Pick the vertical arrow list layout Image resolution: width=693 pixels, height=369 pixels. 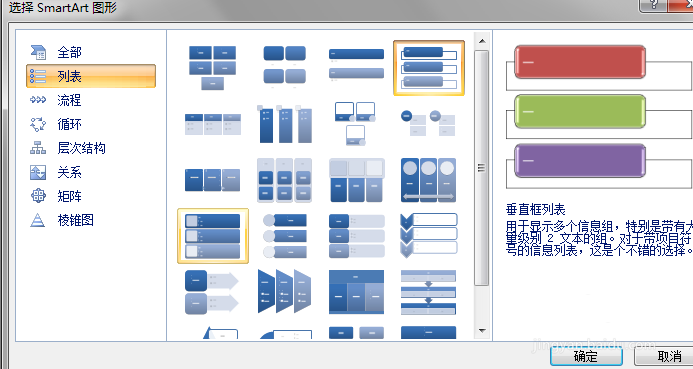[x=213, y=292]
